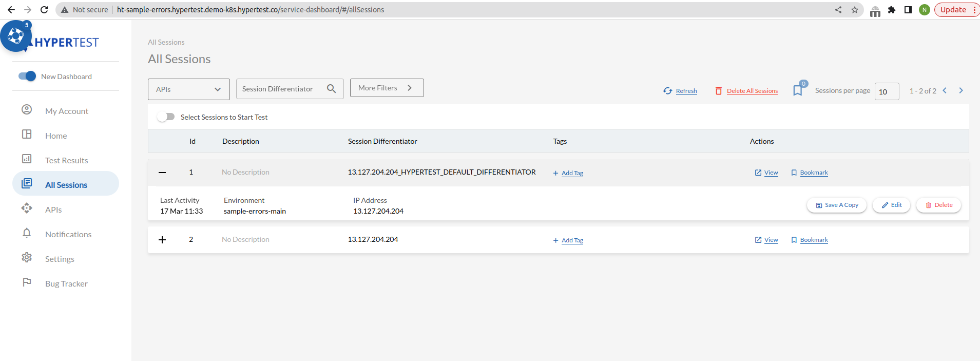View session 1
980x361 pixels.
[x=766, y=173]
